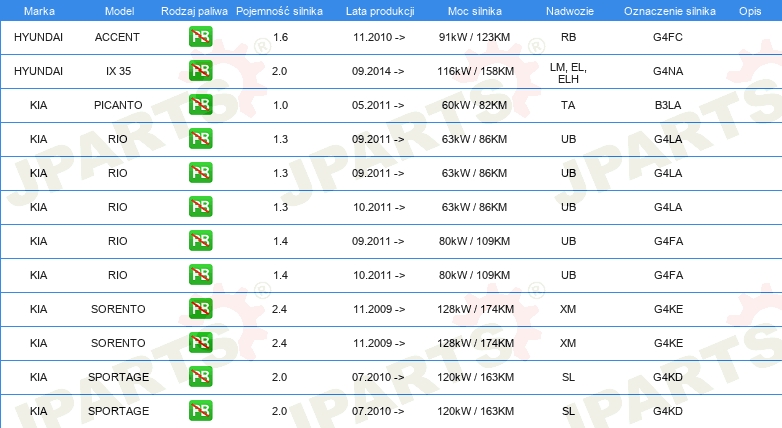Select power value 116kW / 158KM
This screenshot has width=782, height=428.
(x=475, y=71)
